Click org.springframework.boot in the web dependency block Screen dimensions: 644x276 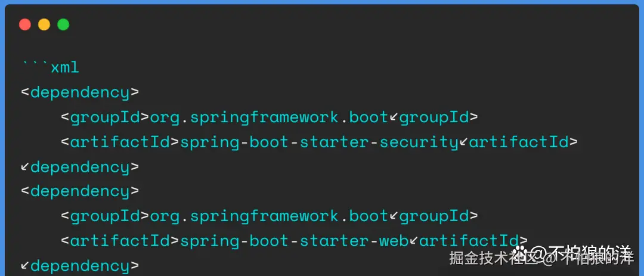click(x=270, y=216)
